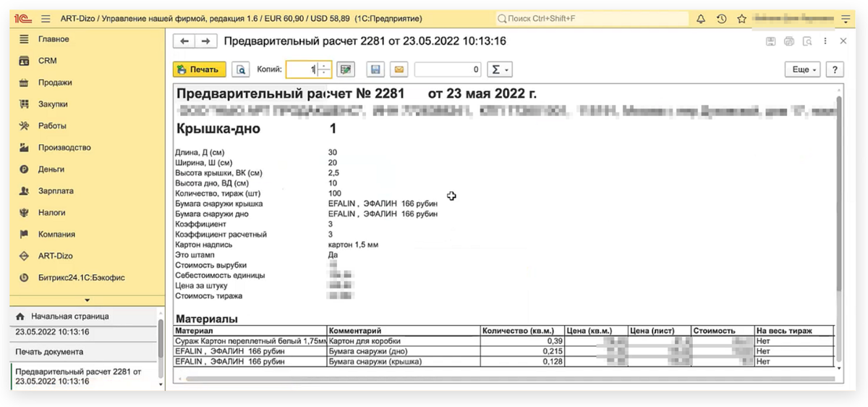Screen dimensions: 868x407
Task: Open the favorites star icon
Action: click(x=741, y=19)
